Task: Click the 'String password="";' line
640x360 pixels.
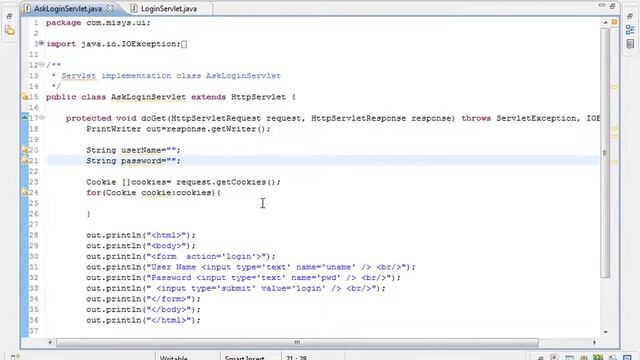Action: click(133, 161)
